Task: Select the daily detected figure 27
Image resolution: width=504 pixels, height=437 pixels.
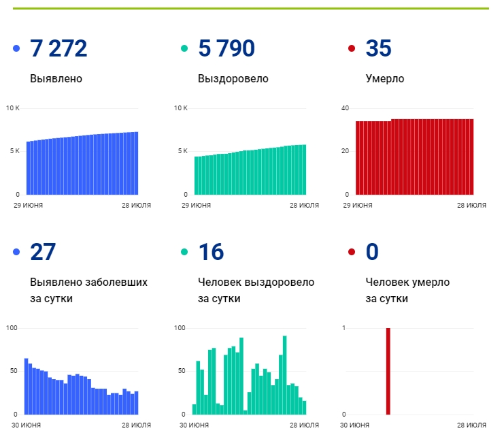Action: (43, 252)
